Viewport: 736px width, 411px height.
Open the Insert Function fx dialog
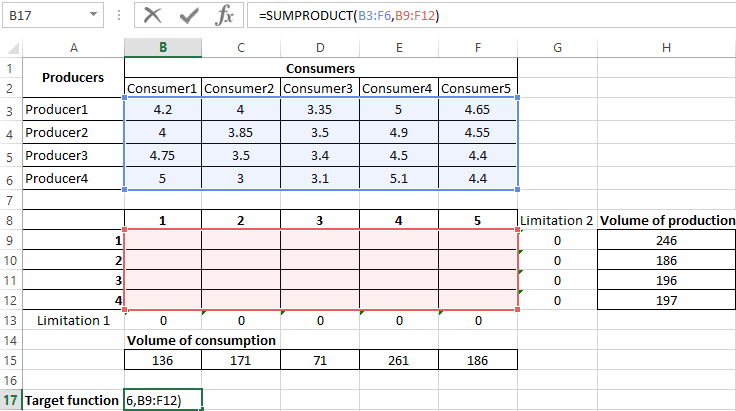(225, 15)
